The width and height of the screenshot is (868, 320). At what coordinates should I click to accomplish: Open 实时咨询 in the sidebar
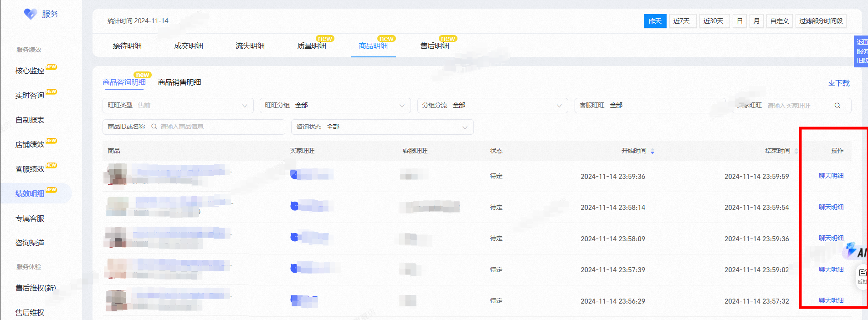pyautogui.click(x=30, y=96)
